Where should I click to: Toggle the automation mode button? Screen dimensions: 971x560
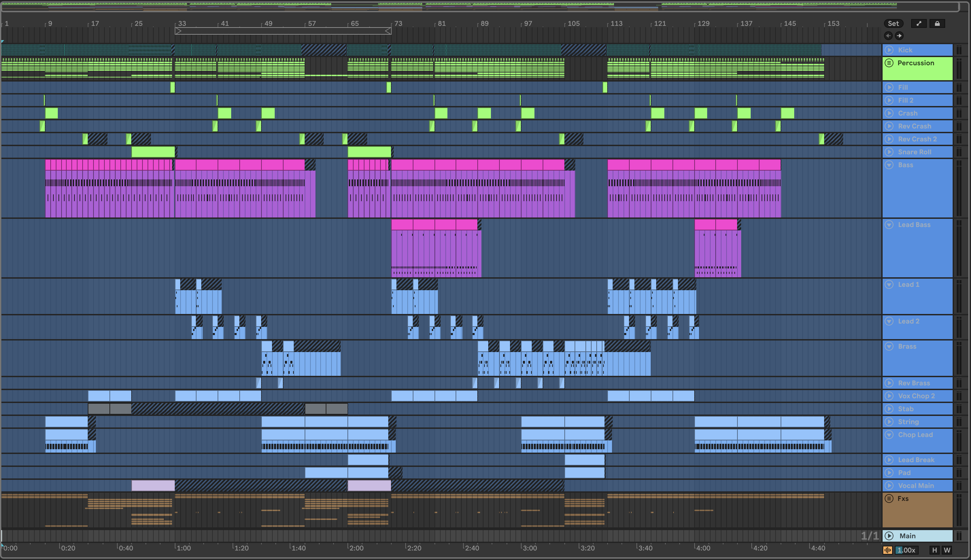coord(919,23)
